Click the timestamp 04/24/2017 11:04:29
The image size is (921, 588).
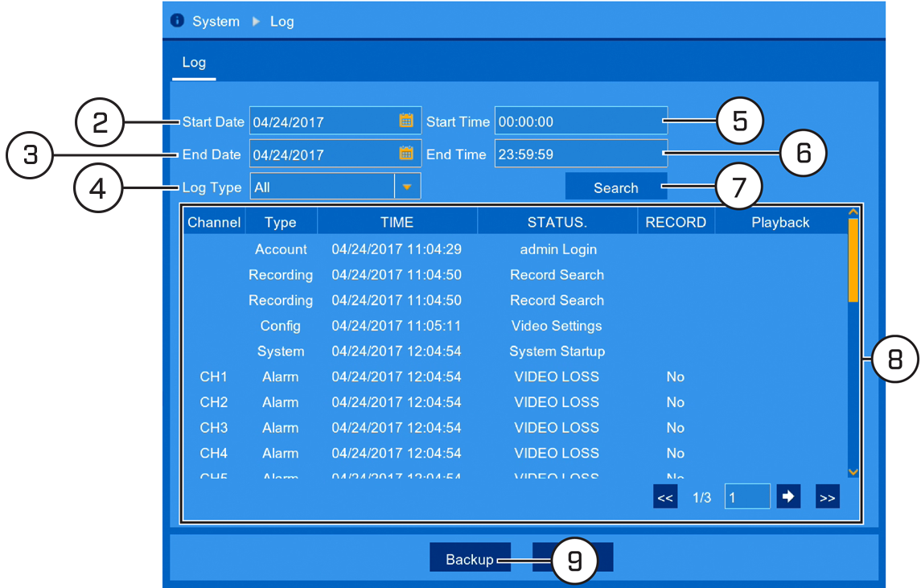[397, 249]
